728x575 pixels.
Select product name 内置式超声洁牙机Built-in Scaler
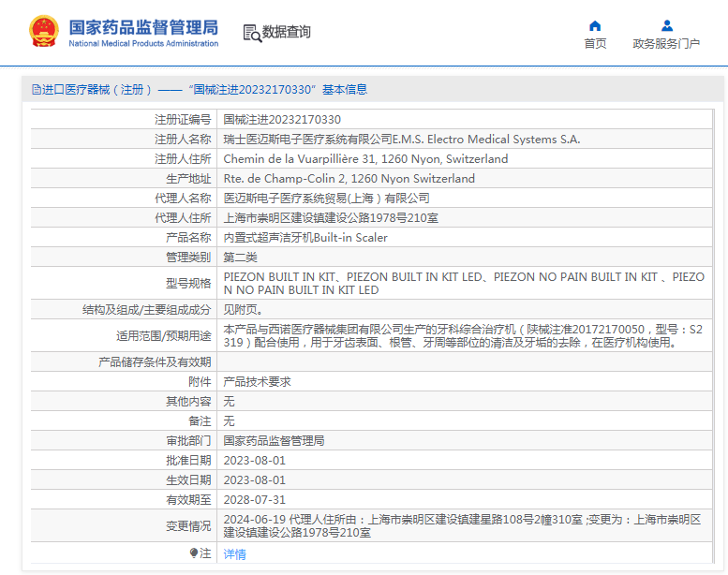click(305, 238)
